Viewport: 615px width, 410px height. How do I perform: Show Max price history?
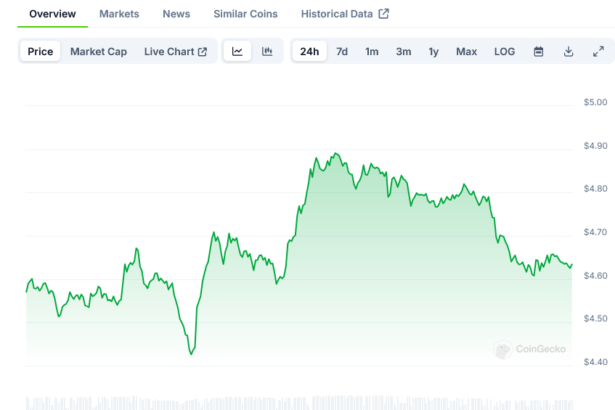pos(466,51)
